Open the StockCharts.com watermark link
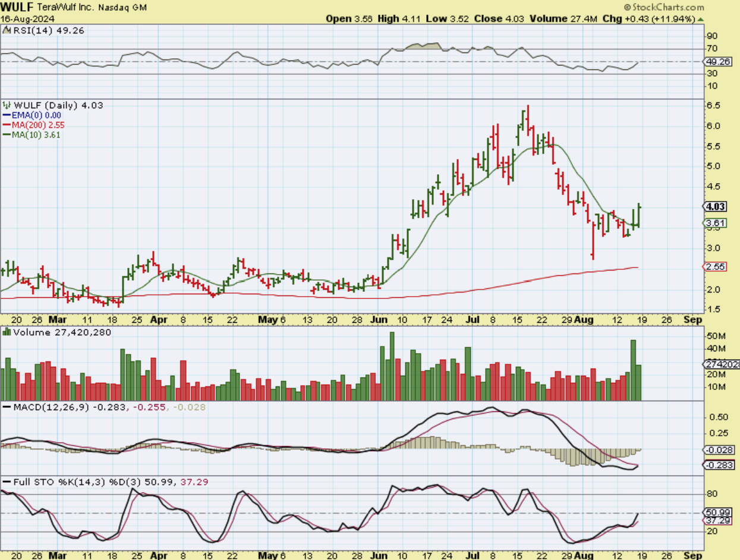 [x=668, y=8]
